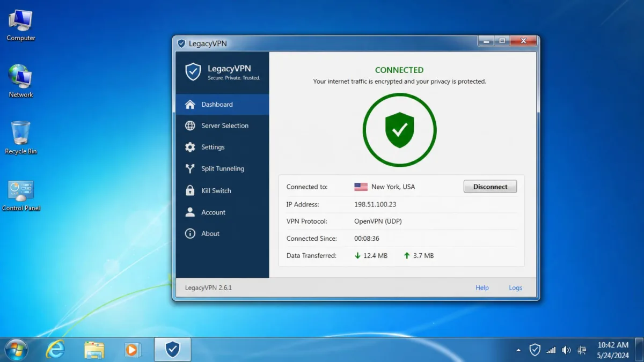Close the LegacyVPN window
The width and height of the screenshot is (644, 362).
point(523,41)
